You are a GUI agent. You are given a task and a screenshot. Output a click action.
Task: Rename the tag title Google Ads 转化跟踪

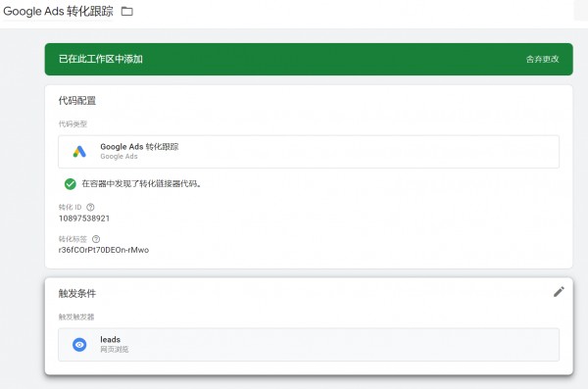click(58, 11)
